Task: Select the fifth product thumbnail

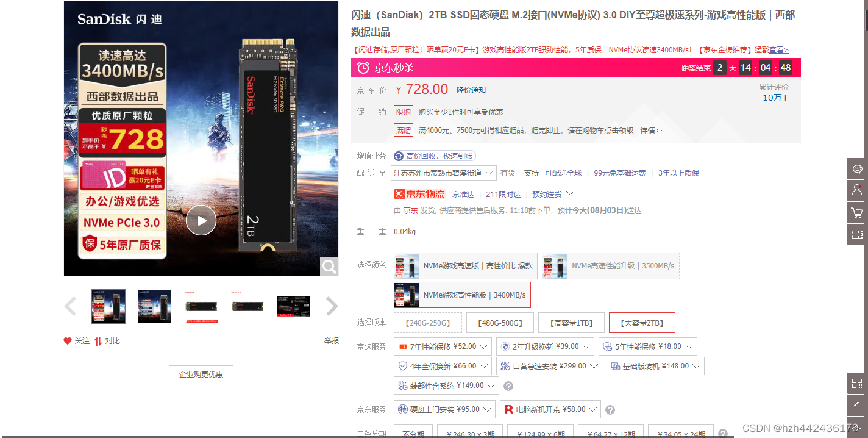Action: click(x=294, y=306)
